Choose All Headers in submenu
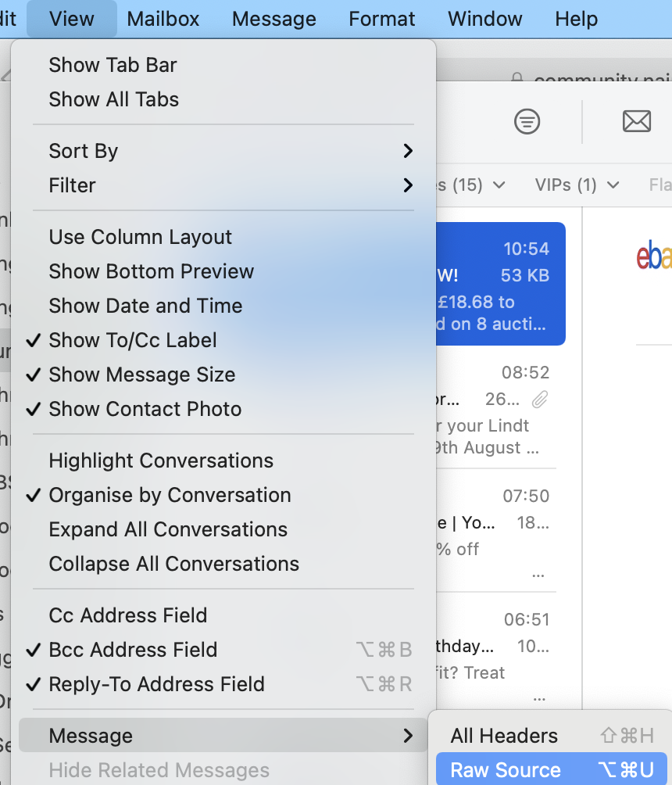Screen dimensions: 672x785 point(504,736)
